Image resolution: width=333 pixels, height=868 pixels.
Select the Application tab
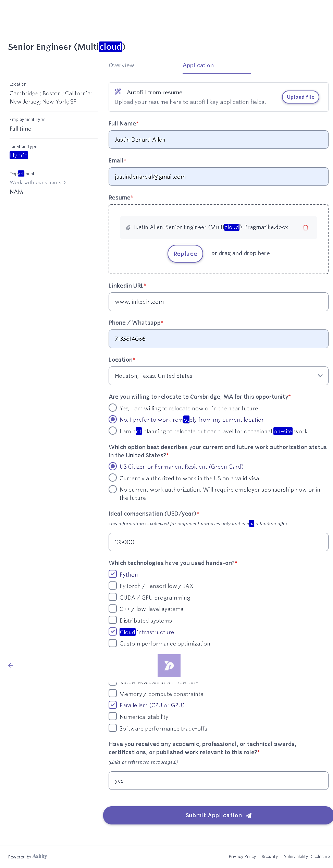[198, 65]
